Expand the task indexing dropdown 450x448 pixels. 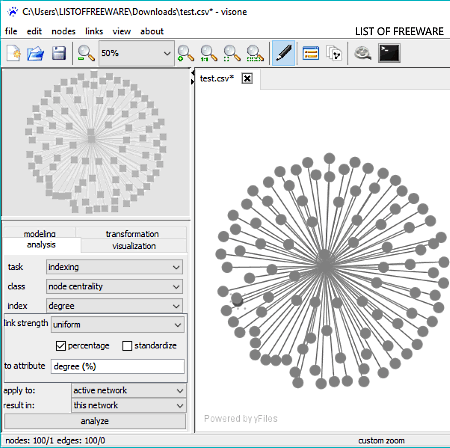click(114, 267)
